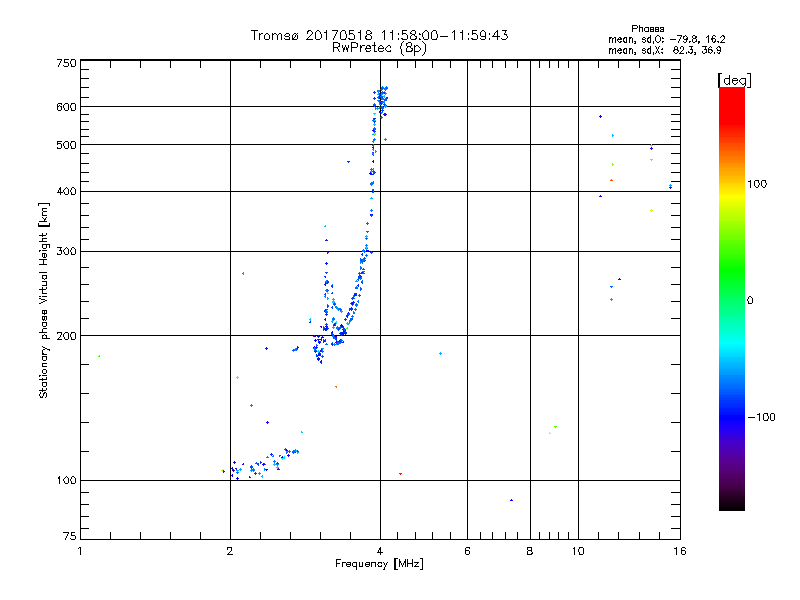The height and width of the screenshot is (600, 800).
Task: Click the '[deg]' colorbar unit label
Action: [734, 80]
